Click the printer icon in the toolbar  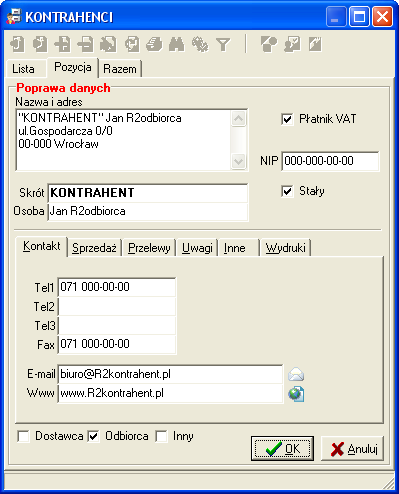pos(154,44)
